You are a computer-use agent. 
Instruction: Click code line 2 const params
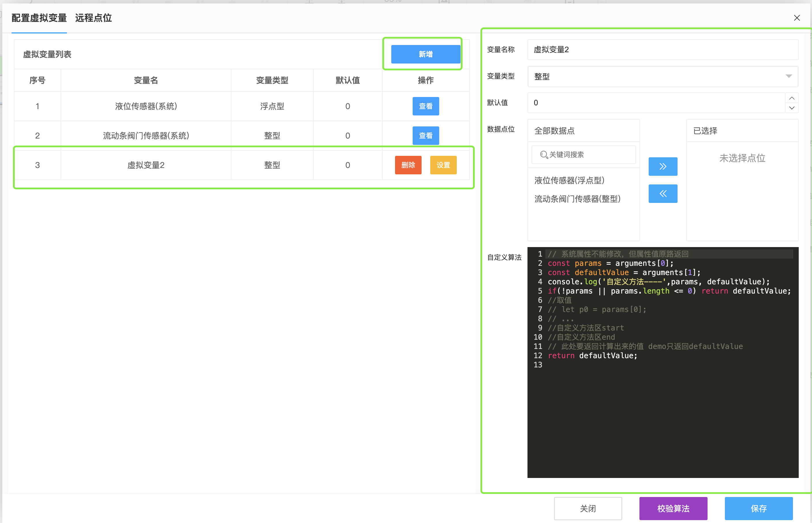pos(610,263)
